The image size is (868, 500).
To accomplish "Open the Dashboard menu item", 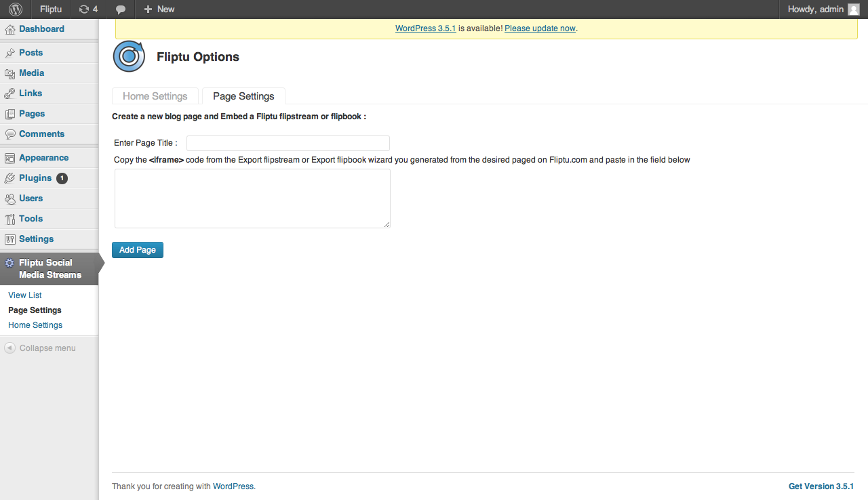I will click(41, 29).
